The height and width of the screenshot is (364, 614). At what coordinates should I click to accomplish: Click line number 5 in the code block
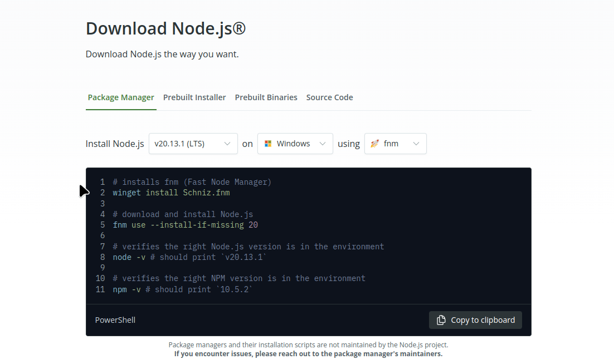(103, 224)
